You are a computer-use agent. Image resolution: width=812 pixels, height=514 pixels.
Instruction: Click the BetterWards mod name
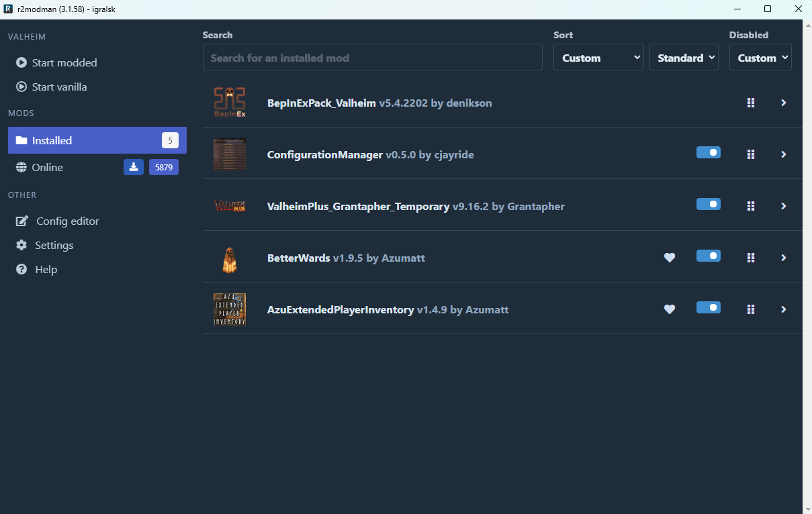299,258
